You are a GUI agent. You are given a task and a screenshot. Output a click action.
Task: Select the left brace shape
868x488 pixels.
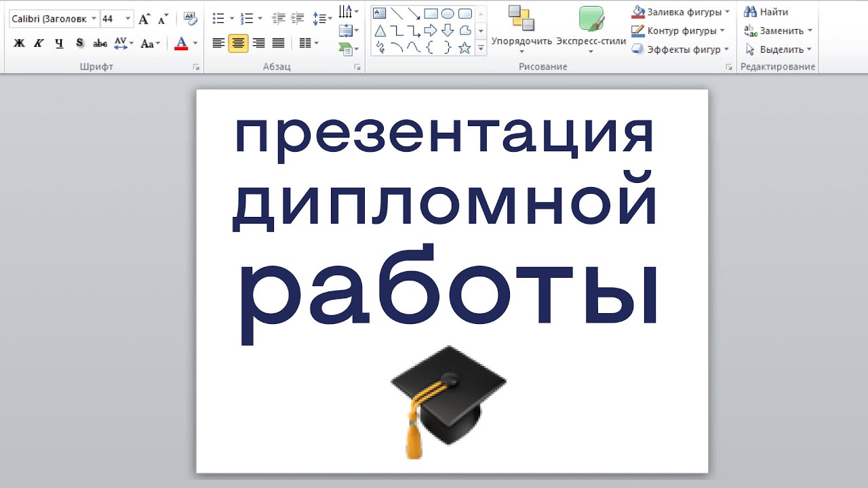[x=431, y=47]
